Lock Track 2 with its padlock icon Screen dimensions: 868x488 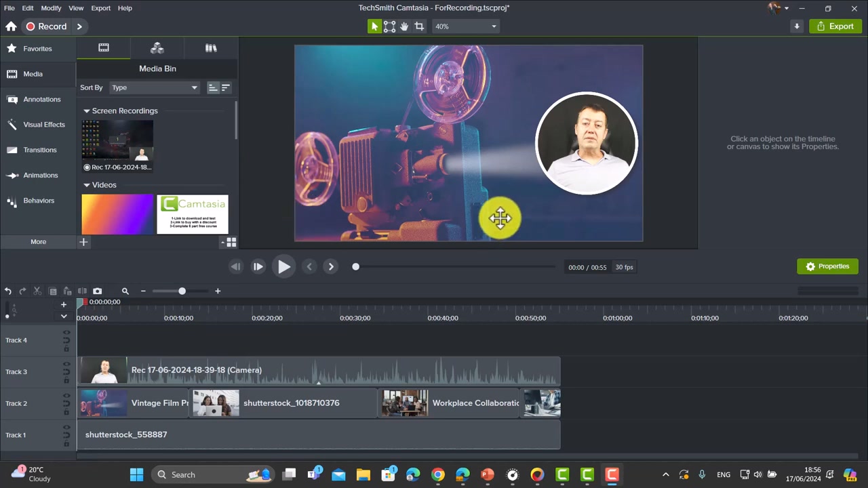66,412
